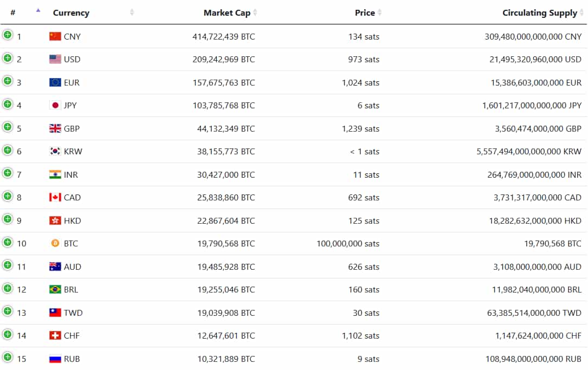Click the Currency column sort arrows
Image resolution: width=588 pixels, height=370 pixels.
click(x=132, y=12)
